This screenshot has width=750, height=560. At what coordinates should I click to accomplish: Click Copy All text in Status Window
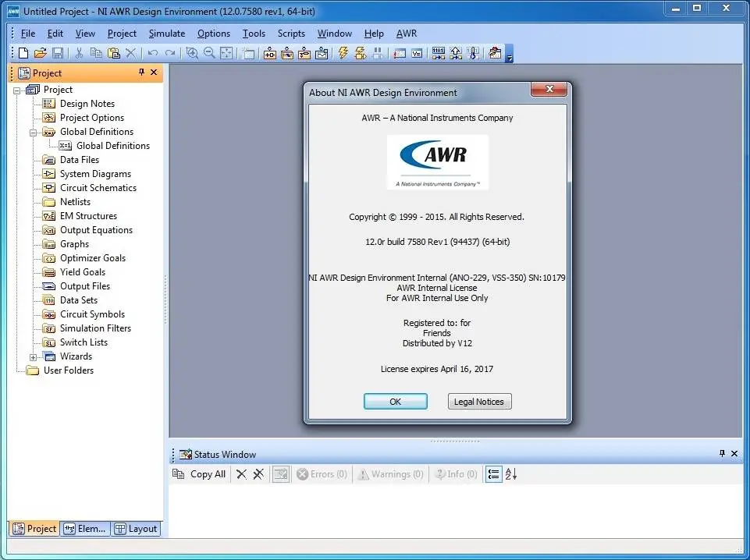tap(208, 474)
